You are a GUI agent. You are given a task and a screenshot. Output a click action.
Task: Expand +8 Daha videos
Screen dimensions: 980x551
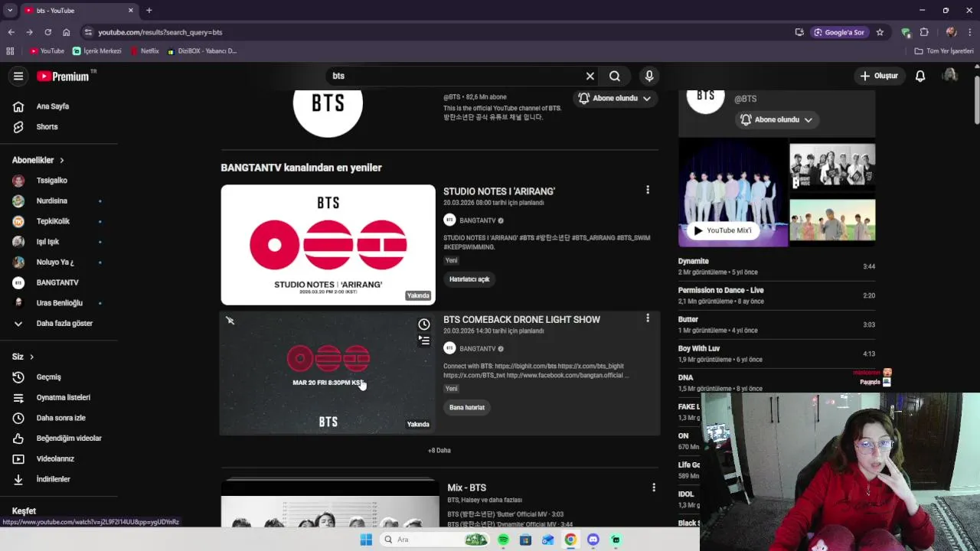(x=439, y=451)
